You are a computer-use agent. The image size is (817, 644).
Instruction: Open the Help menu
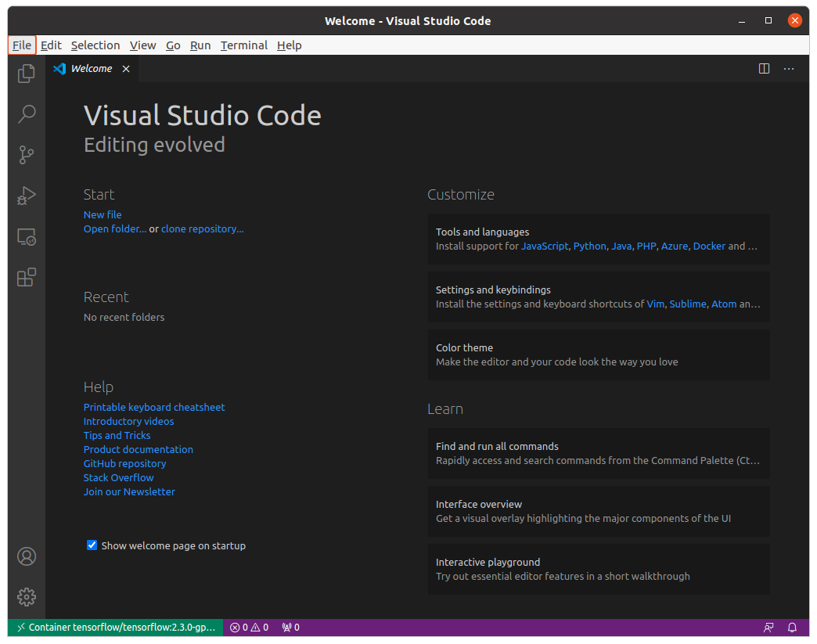290,45
